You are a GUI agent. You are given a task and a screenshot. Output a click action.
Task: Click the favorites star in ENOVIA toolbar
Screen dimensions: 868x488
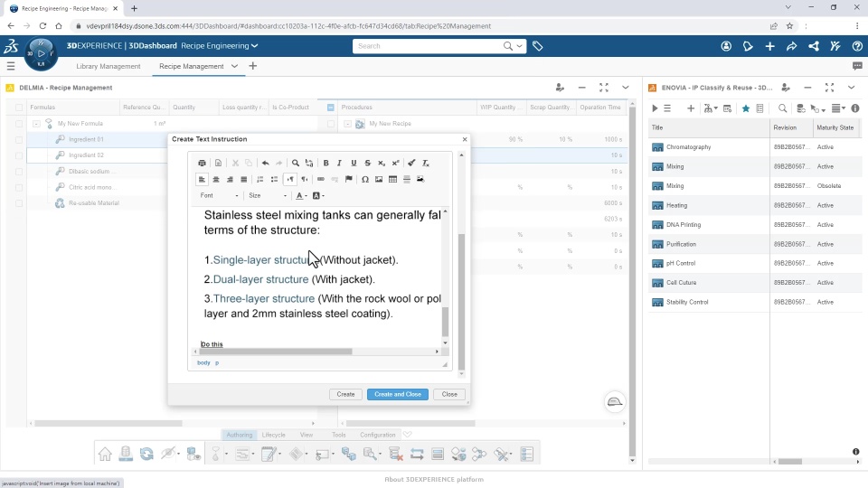click(746, 108)
